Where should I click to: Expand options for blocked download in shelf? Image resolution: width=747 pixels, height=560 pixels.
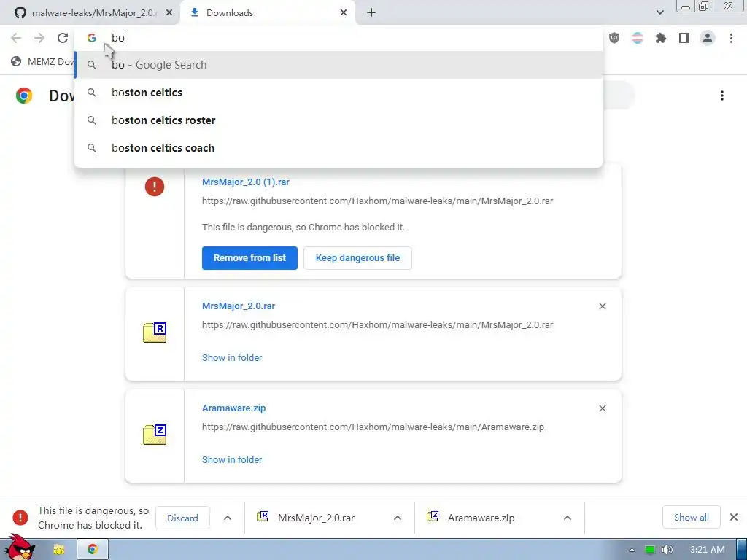click(x=228, y=518)
